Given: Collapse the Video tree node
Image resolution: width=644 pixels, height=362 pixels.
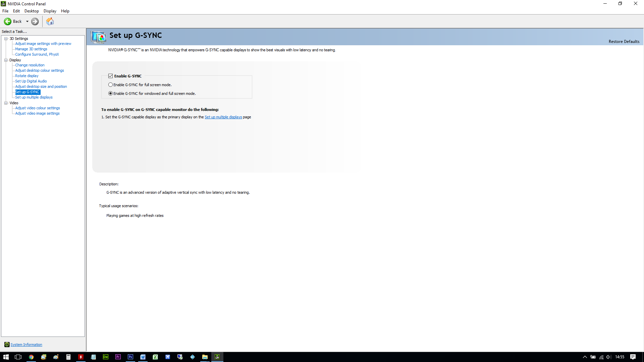Looking at the screenshot, I should [x=6, y=103].
